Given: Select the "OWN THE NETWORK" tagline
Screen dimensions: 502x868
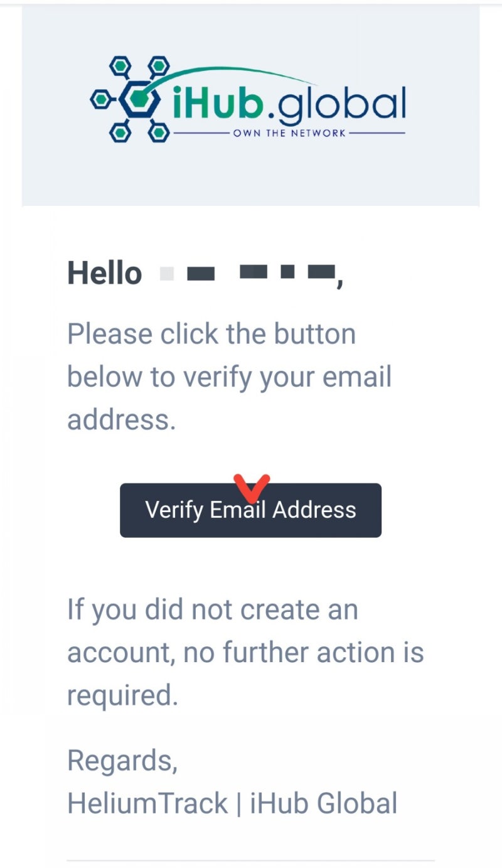Looking at the screenshot, I should click(x=289, y=133).
